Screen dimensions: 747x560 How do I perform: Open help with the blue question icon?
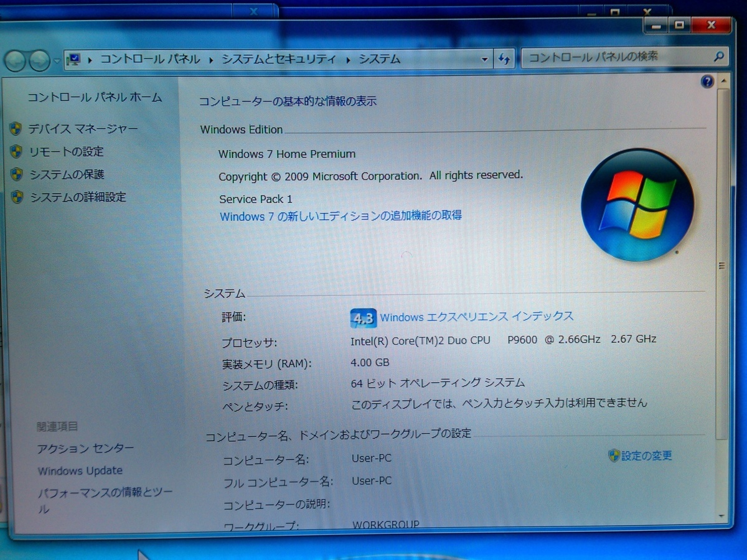pos(707,82)
